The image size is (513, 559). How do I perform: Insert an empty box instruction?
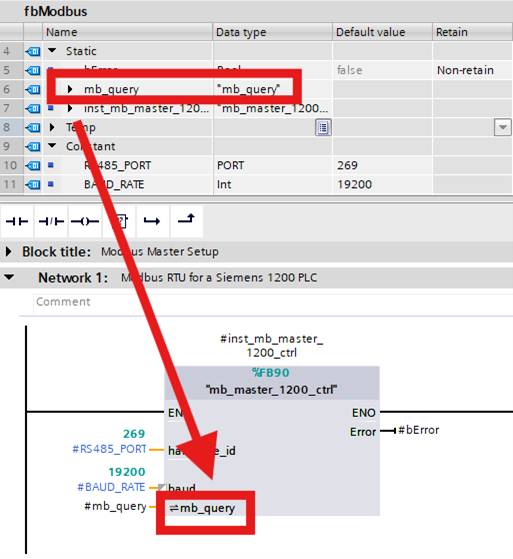click(x=119, y=221)
